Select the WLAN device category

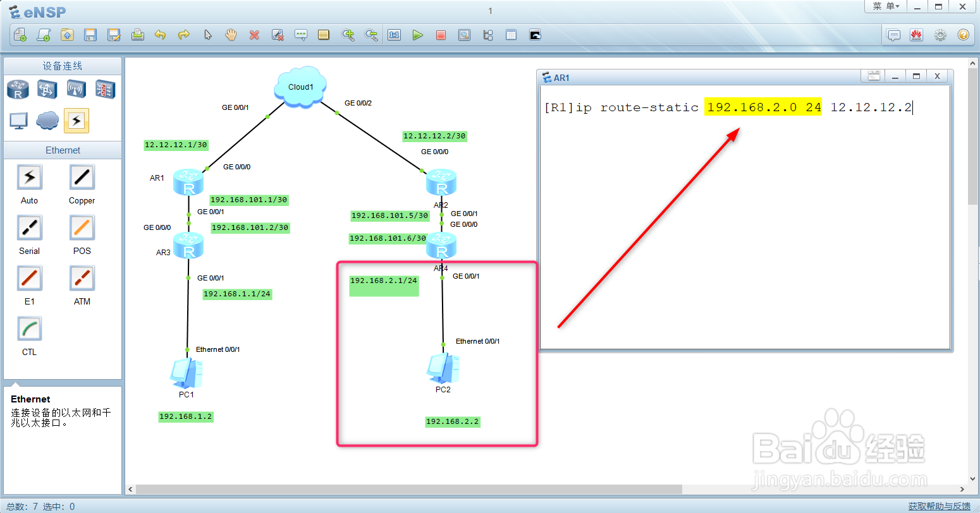77,89
